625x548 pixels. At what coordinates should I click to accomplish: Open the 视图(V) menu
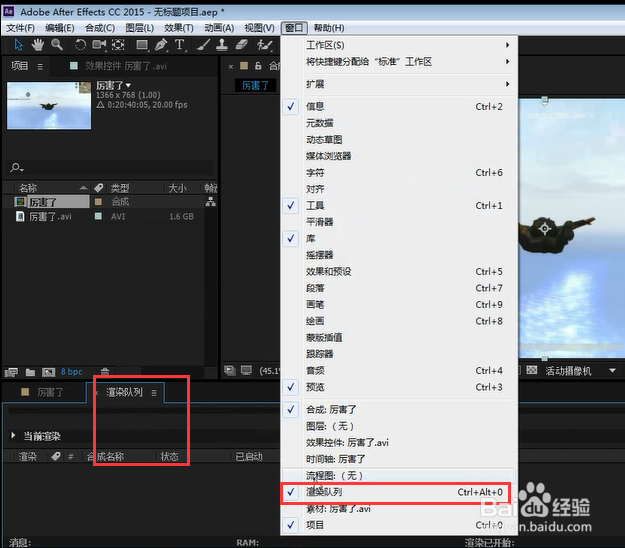259,28
